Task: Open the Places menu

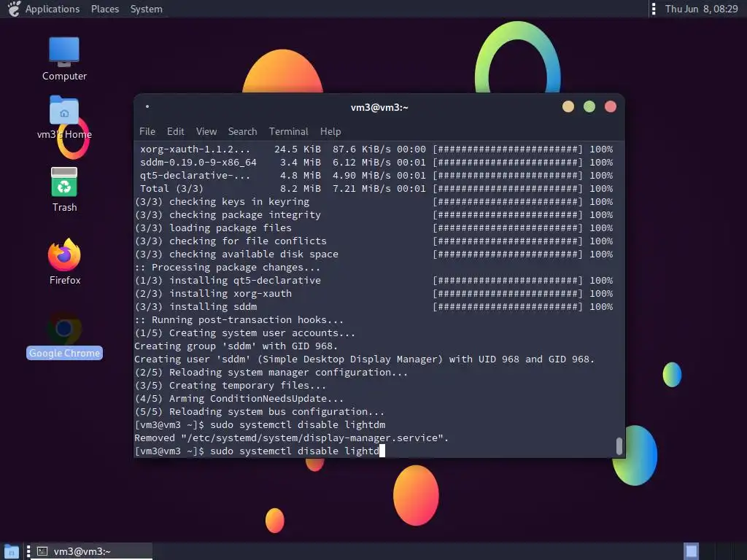Action: pyautogui.click(x=105, y=9)
